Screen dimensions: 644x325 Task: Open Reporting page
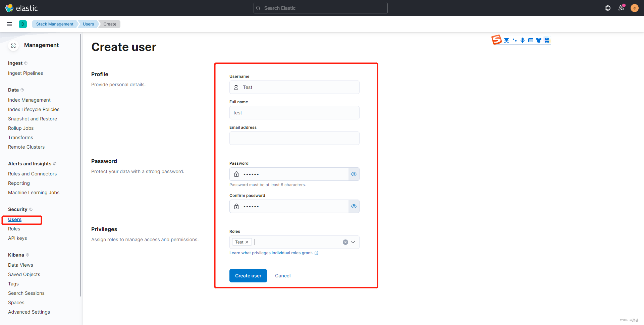point(19,183)
